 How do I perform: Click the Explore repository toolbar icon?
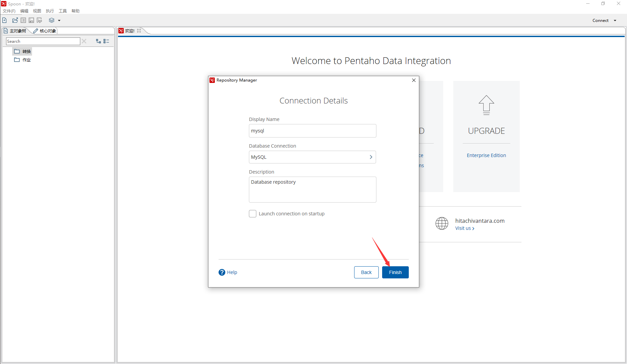point(23,20)
